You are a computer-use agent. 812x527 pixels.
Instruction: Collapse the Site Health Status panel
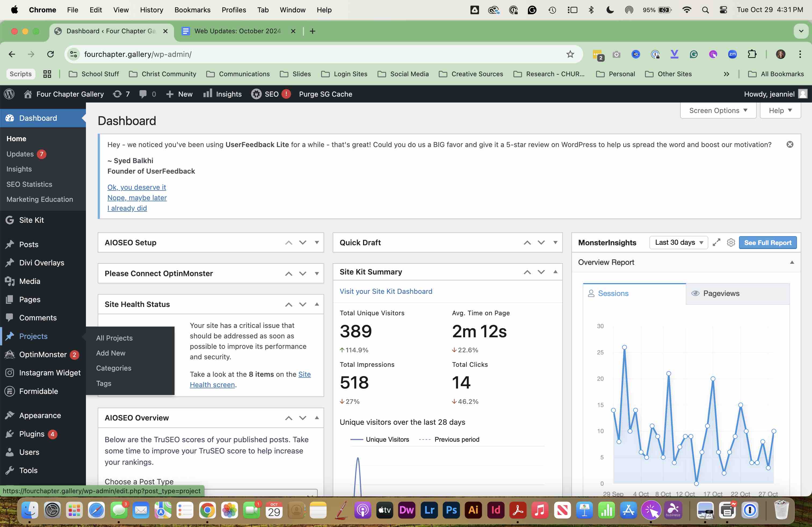[x=317, y=304]
